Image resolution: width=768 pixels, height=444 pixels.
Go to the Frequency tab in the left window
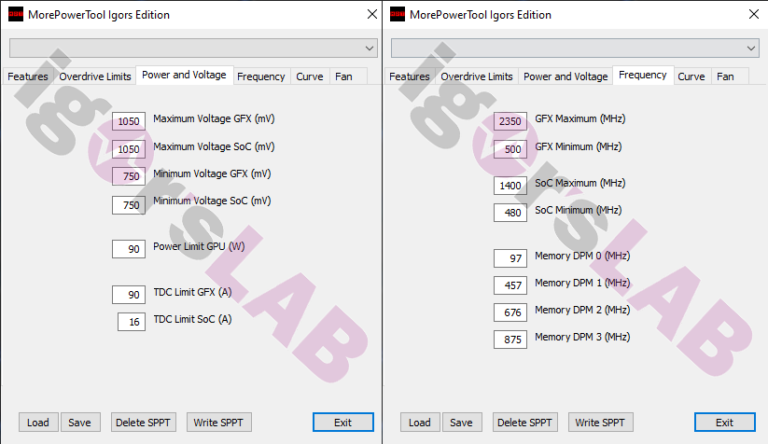[261, 76]
